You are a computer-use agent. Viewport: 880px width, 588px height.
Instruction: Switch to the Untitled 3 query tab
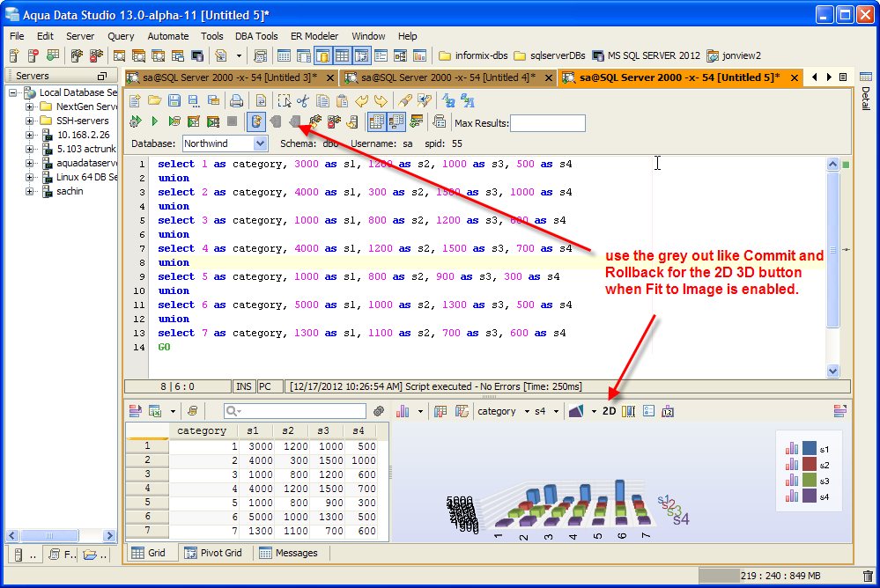pos(230,77)
